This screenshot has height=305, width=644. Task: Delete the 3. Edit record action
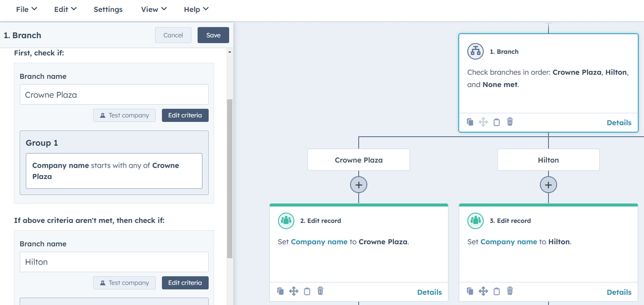(x=510, y=291)
